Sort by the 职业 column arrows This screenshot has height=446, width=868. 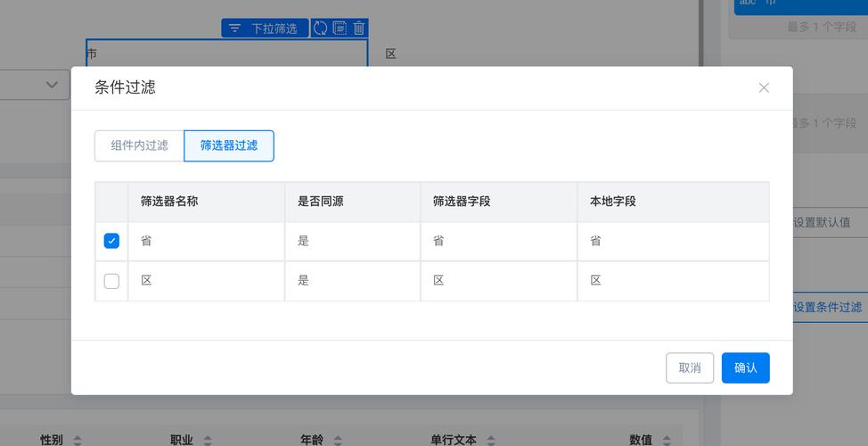(x=208, y=440)
